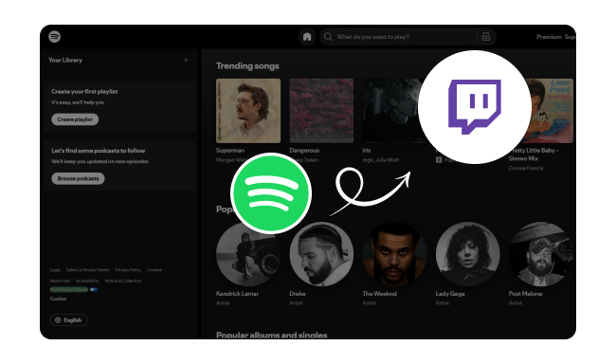The width and height of the screenshot is (616, 364).
Task: Click 'Let's find some podcasts to follow' text
Action: pos(99,150)
